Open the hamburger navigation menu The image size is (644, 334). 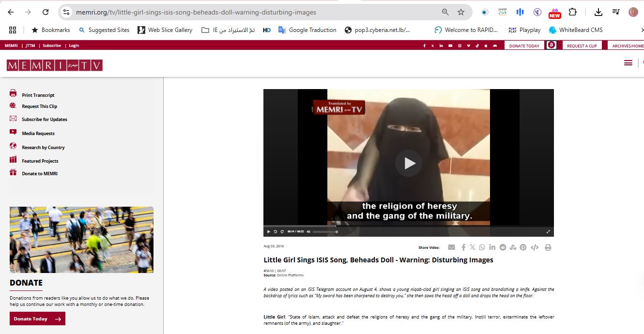pyautogui.click(x=628, y=62)
